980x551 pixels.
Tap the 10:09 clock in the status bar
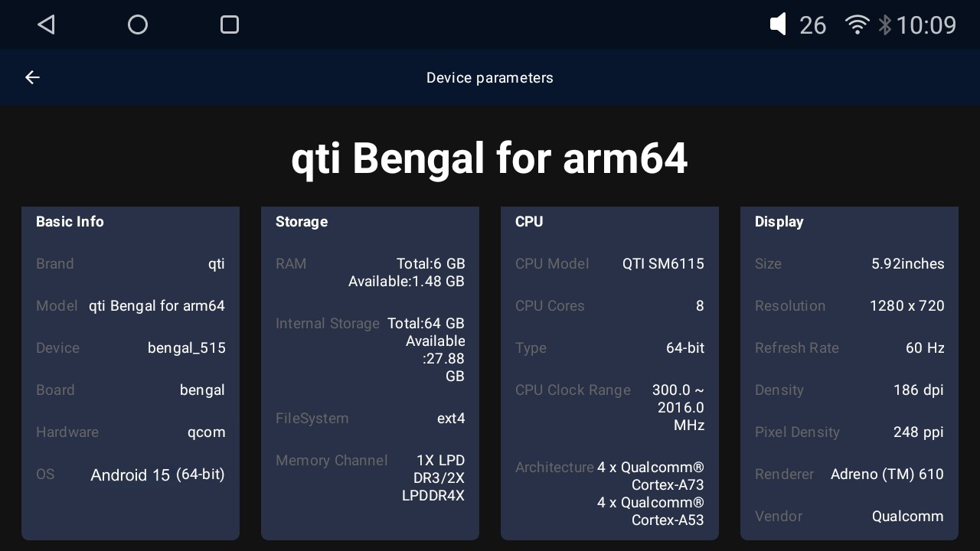point(926,25)
